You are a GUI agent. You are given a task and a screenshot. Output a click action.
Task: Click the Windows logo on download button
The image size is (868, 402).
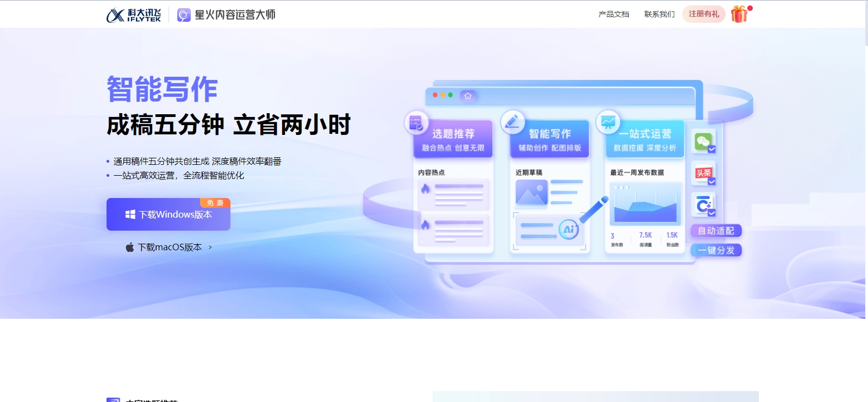tap(130, 214)
